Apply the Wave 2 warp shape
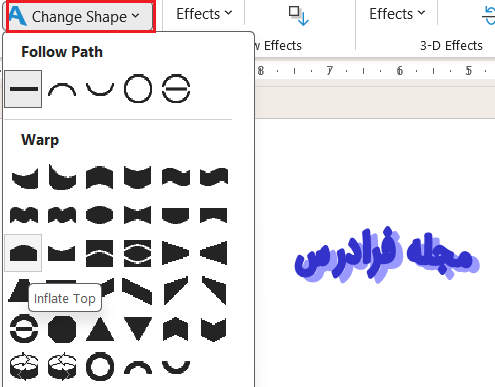Viewport: 495px width, 387px height. [214, 177]
